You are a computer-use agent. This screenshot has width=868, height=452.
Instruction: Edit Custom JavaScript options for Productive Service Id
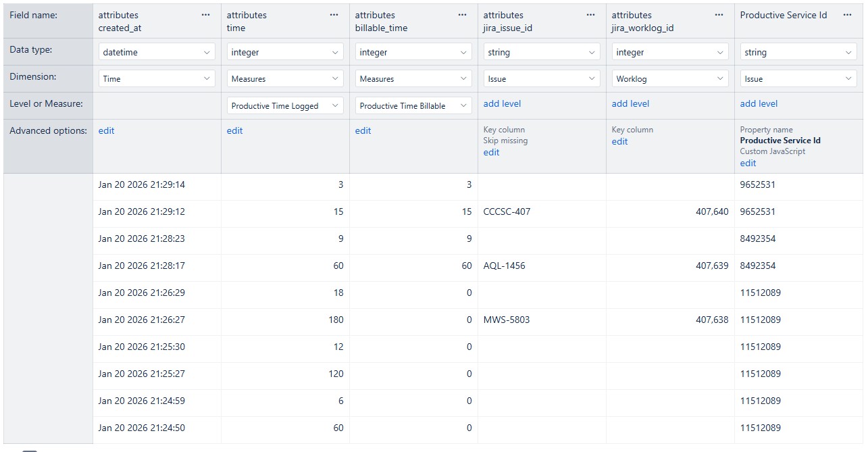coord(748,164)
